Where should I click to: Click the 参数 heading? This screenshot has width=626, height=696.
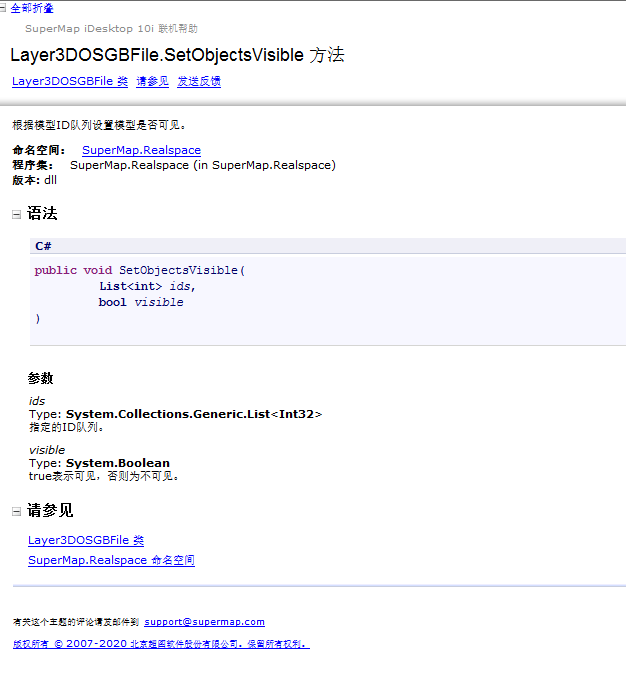(40, 378)
